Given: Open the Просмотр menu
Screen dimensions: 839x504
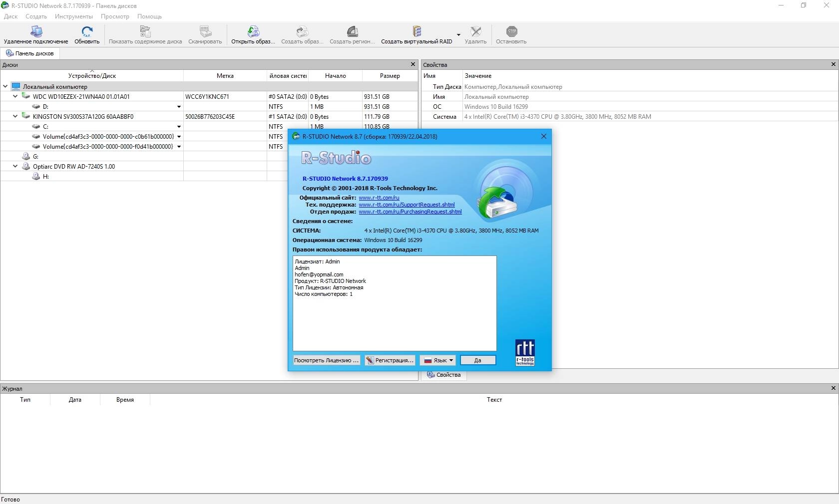Looking at the screenshot, I should pyautogui.click(x=115, y=16).
